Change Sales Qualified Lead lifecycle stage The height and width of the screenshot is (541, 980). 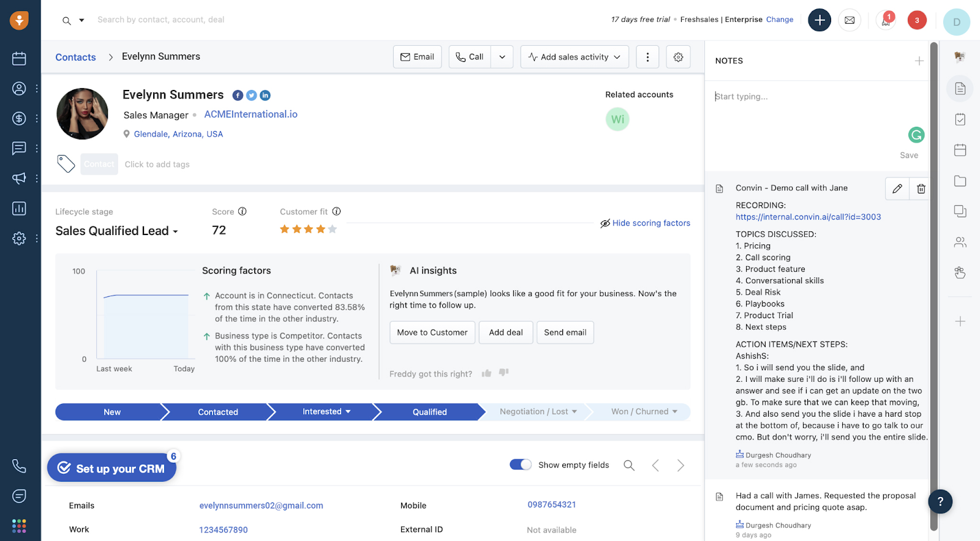point(116,231)
